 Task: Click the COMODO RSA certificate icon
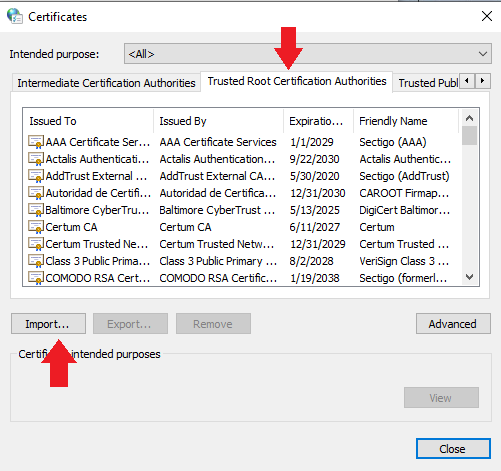click(x=36, y=278)
